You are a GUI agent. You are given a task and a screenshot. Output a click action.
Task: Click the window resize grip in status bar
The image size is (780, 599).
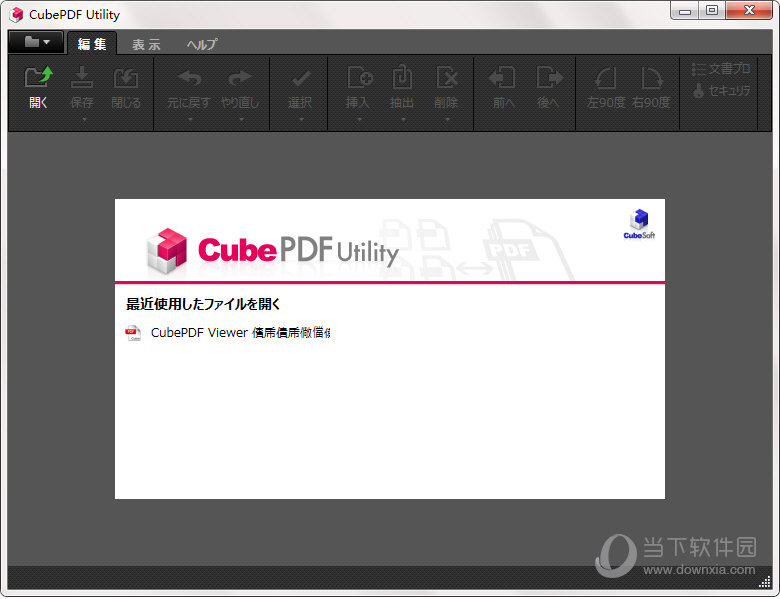click(x=765, y=582)
